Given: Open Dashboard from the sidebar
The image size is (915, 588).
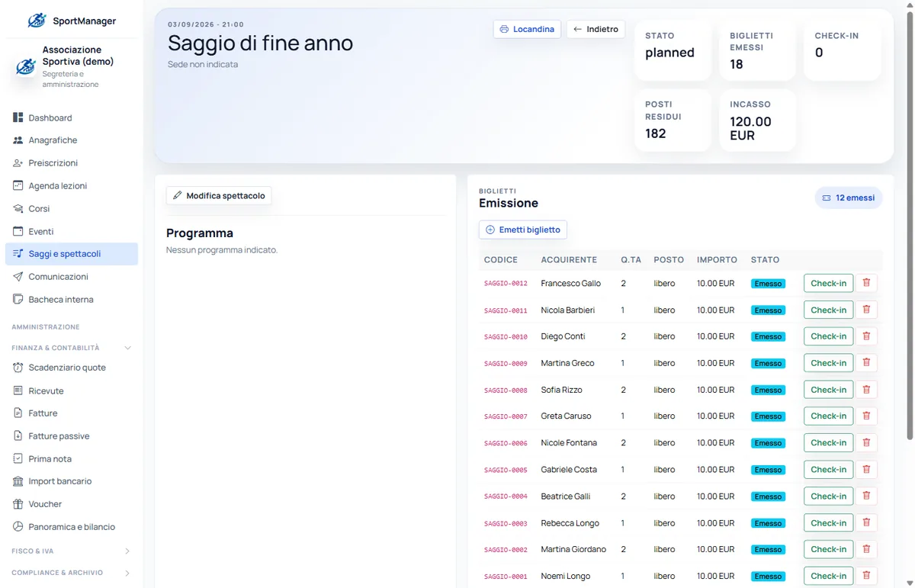Looking at the screenshot, I should click(72, 117).
